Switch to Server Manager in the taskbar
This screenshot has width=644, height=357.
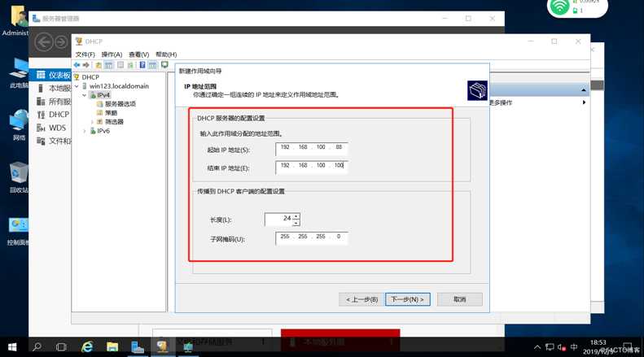click(x=138, y=347)
